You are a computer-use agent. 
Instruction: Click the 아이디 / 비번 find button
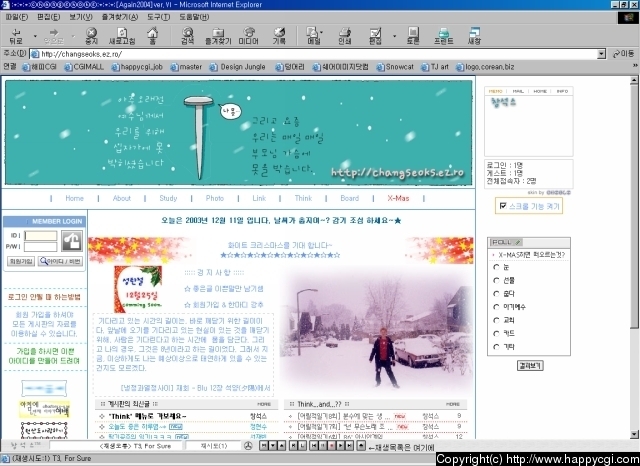click(60, 261)
